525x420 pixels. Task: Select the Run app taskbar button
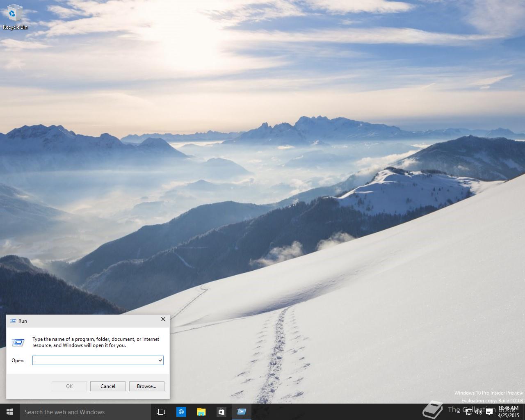[242, 412]
